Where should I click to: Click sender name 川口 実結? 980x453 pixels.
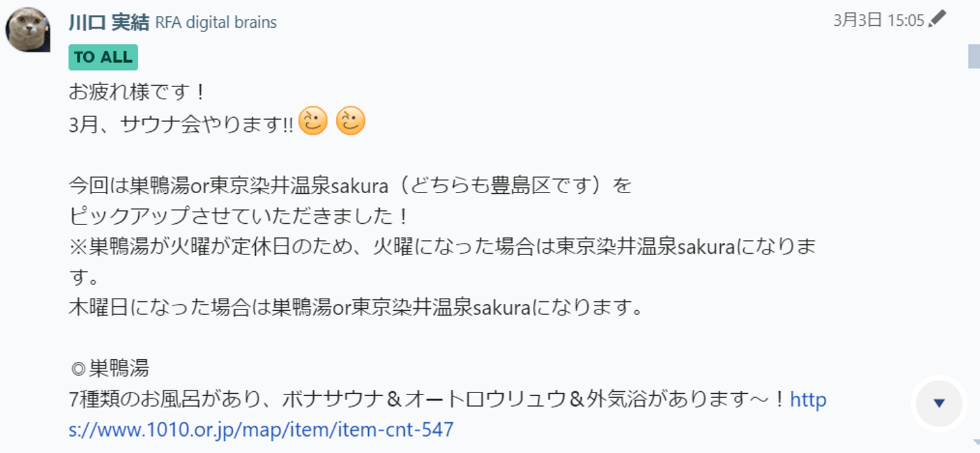(x=109, y=22)
